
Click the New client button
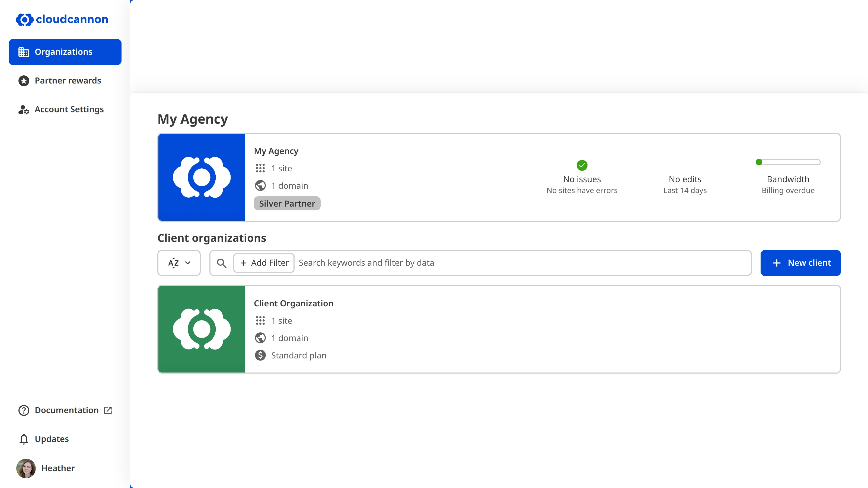800,263
